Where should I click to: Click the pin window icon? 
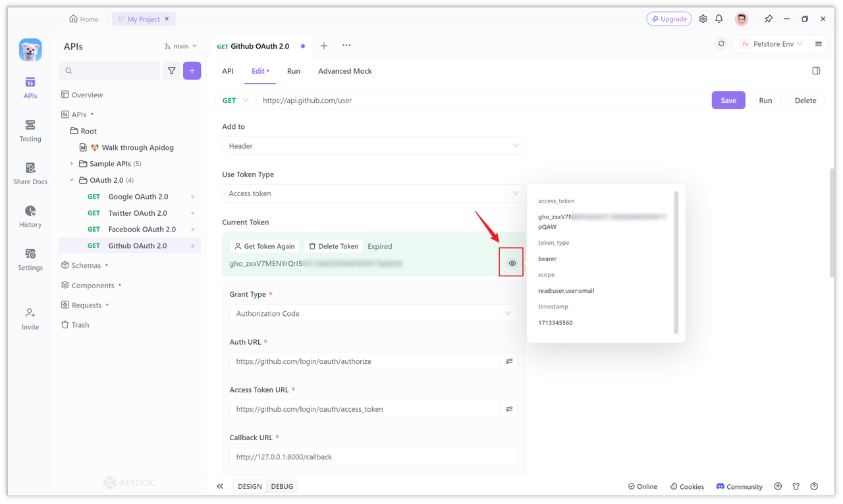coord(769,19)
